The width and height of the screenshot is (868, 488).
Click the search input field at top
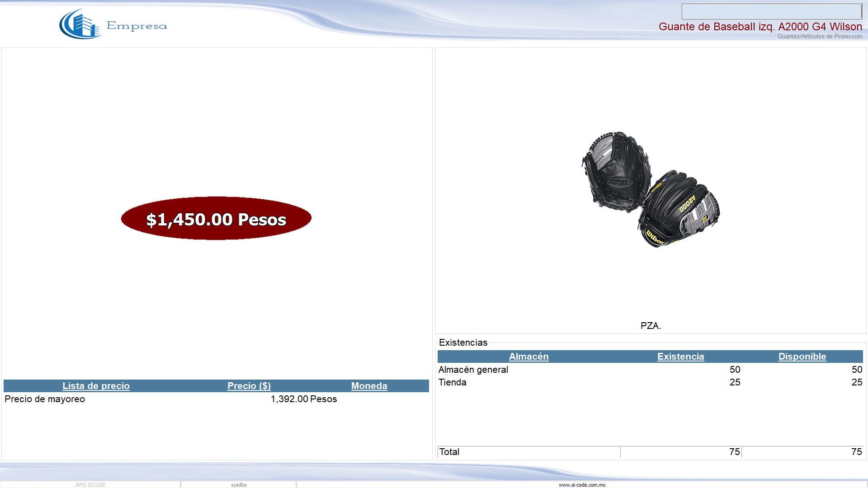[771, 11]
